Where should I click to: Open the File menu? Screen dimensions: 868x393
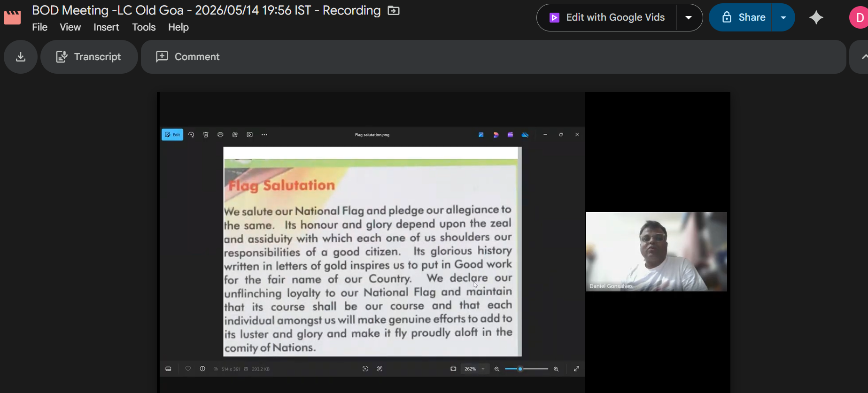40,27
